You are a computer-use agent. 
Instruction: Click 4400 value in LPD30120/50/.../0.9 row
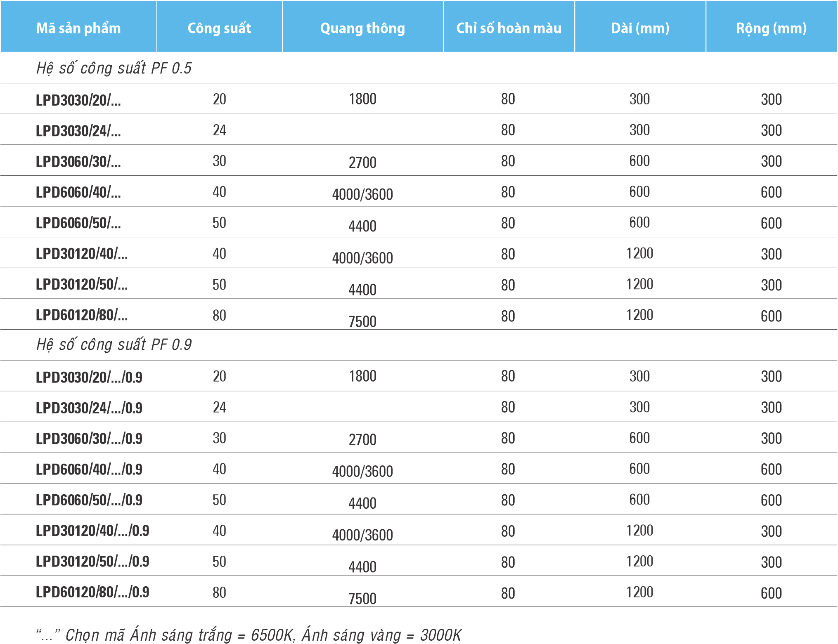tap(362, 567)
